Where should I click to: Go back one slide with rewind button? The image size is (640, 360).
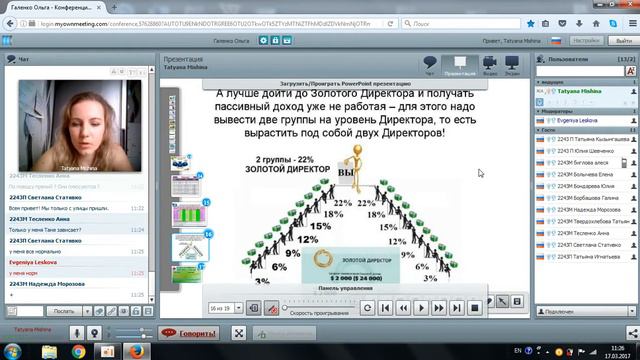(403, 308)
